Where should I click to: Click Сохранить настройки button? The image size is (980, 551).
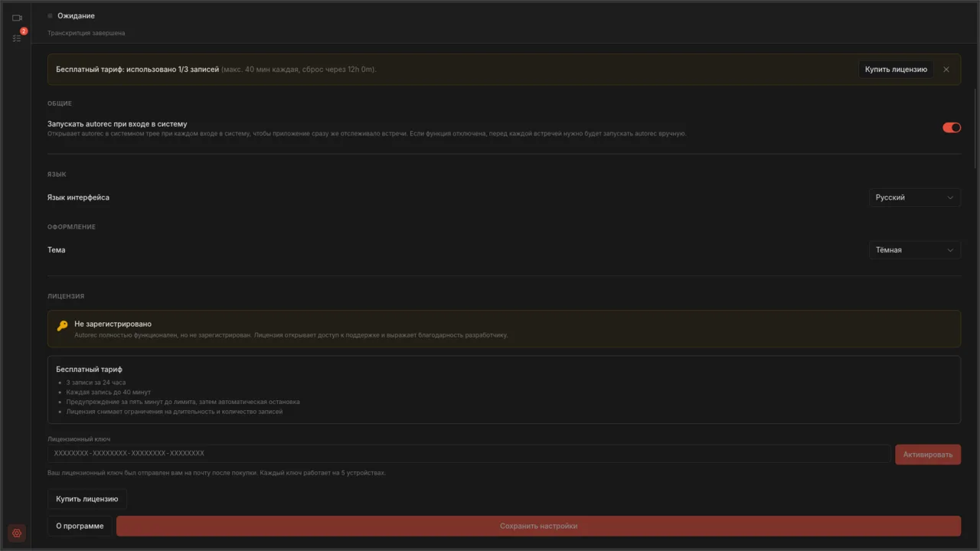pos(538,527)
